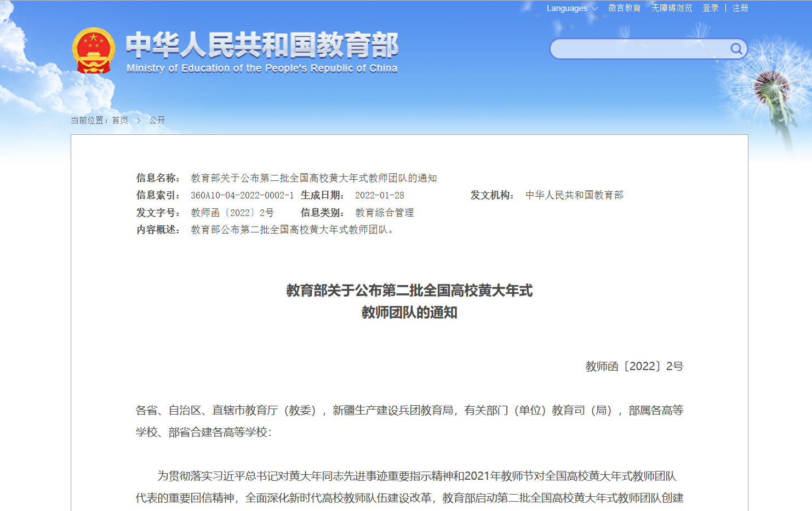Go to 首页 in breadcrumb
812x511 pixels.
tap(120, 120)
